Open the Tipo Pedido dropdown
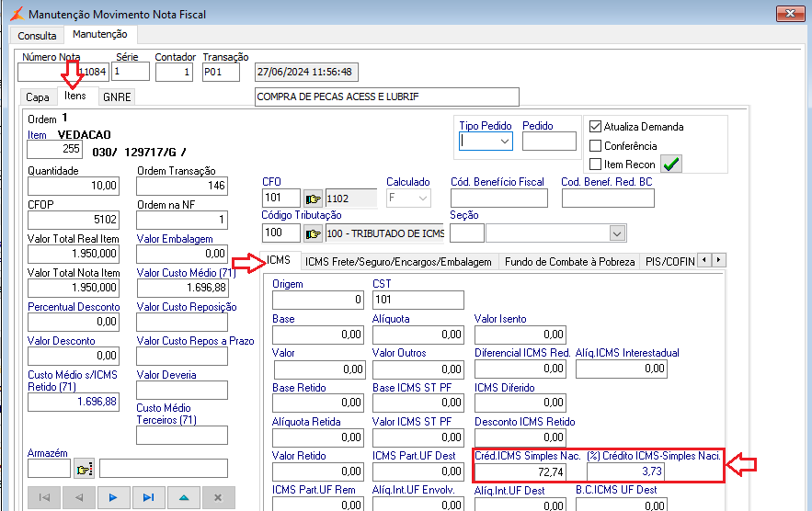Image resolution: width=812 pixels, height=511 pixels. (x=504, y=142)
